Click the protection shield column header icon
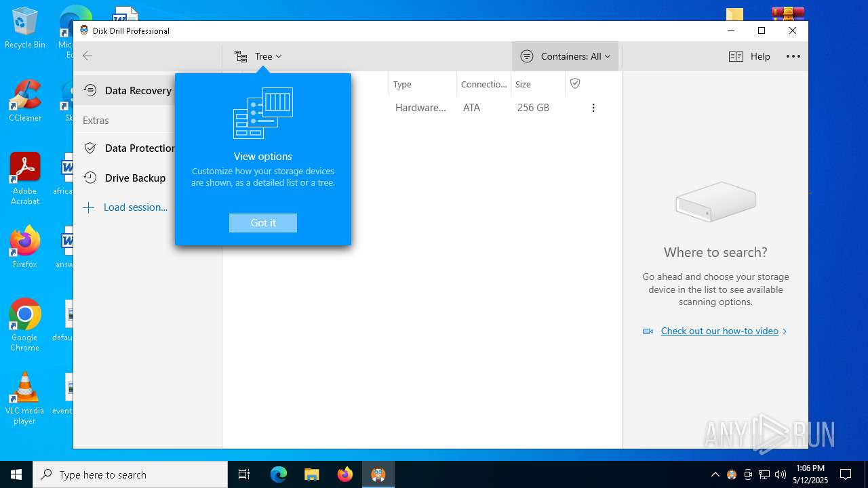Image resolution: width=868 pixels, height=488 pixels. pos(575,83)
